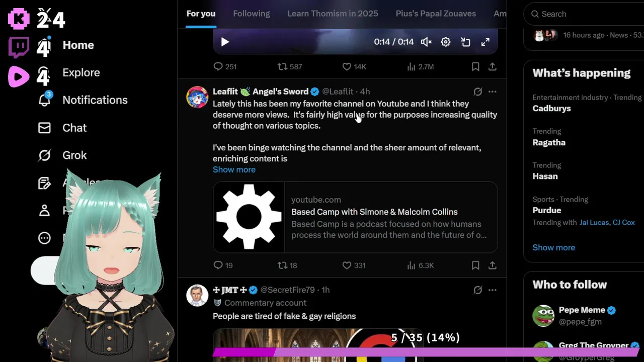This screenshot has width=644, height=362.
Task: Play the video in the top post
Action: click(x=225, y=42)
